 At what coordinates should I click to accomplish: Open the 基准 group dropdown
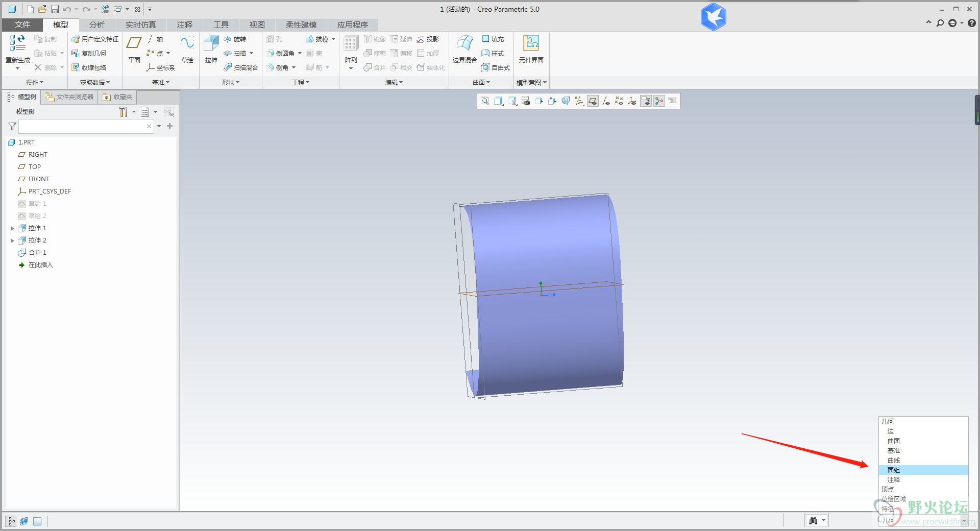click(161, 82)
